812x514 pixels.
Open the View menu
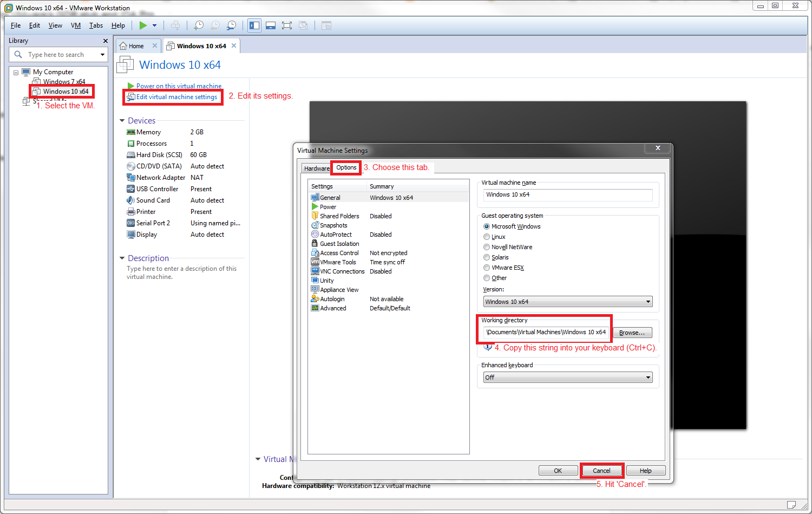(x=55, y=25)
